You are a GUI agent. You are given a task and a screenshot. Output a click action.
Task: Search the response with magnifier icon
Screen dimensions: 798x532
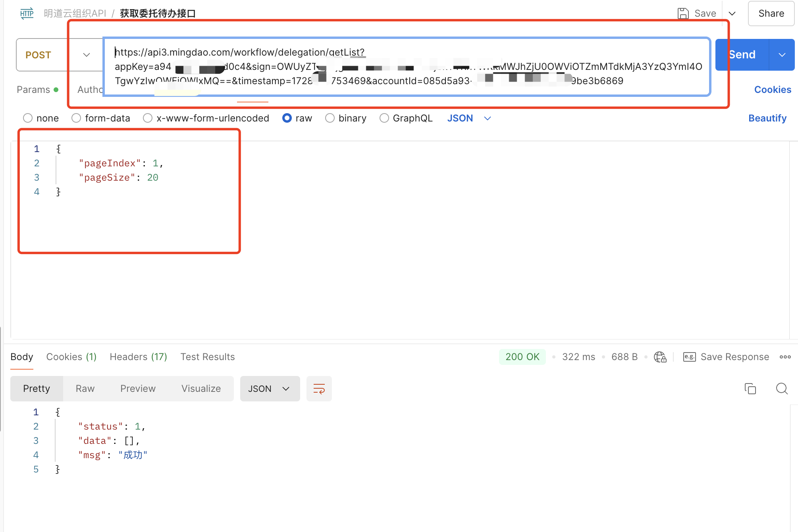point(781,389)
